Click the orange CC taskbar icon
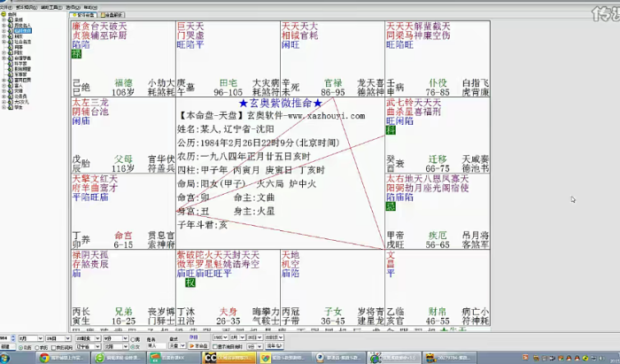This screenshot has height=364, width=620. [x=210, y=358]
